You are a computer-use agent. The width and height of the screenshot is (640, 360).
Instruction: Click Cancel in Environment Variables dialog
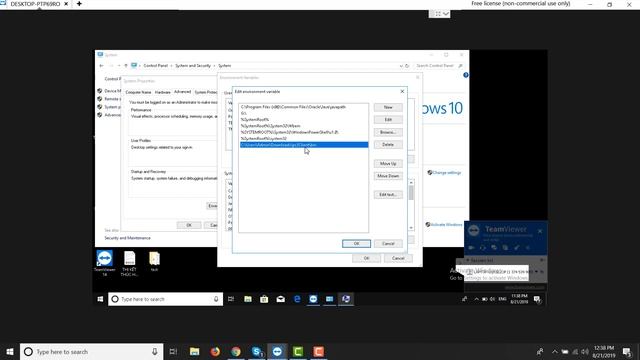(x=398, y=258)
